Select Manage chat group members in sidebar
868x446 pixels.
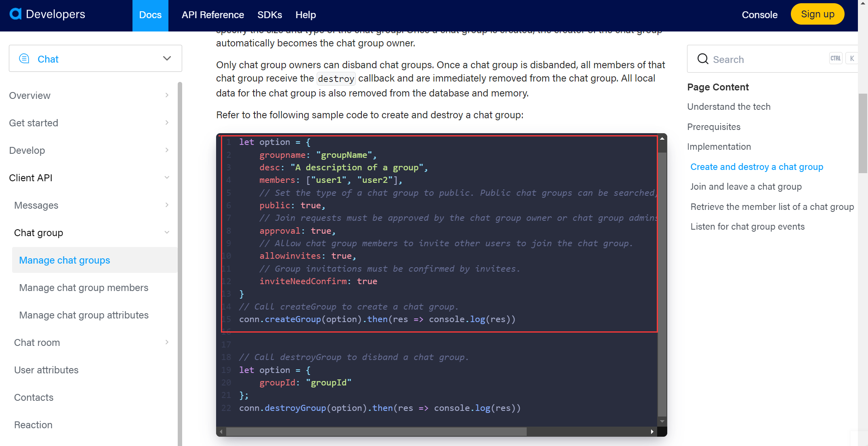click(x=84, y=287)
